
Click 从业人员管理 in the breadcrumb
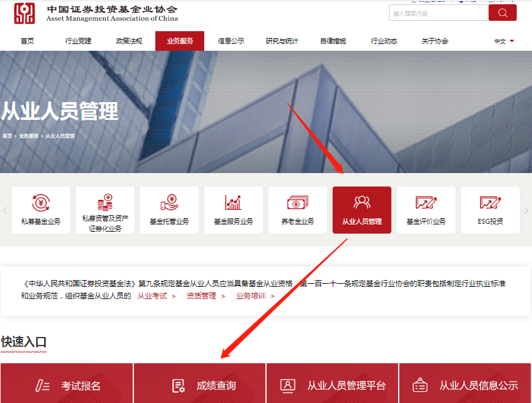(x=60, y=136)
